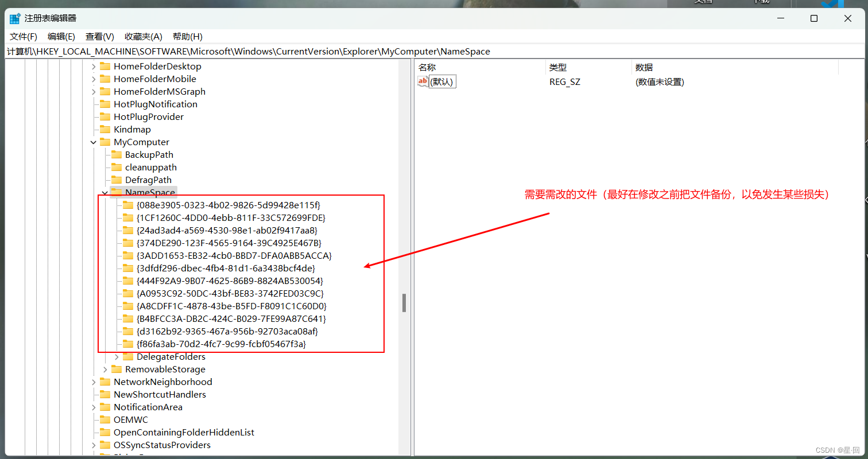Click the Registry Editor title bar icon
Viewport: 868px width, 459px height.
point(15,18)
